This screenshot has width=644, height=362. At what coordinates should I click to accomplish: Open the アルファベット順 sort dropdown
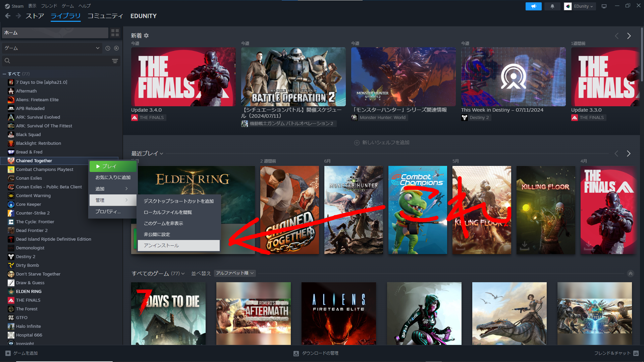234,273
